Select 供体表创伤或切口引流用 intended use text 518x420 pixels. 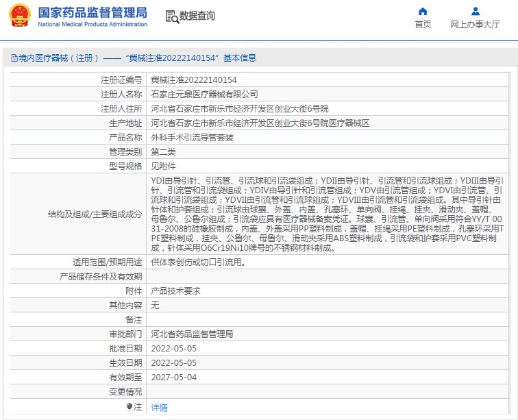coord(198,262)
